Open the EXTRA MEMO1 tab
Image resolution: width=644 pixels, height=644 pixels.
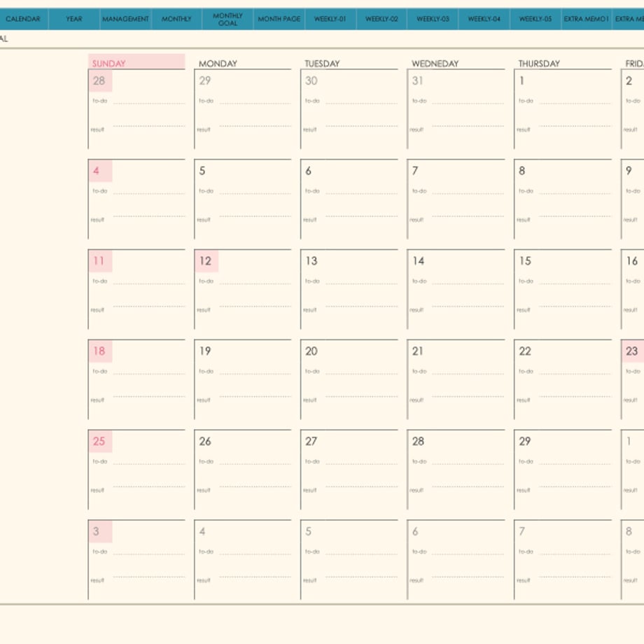(x=587, y=19)
